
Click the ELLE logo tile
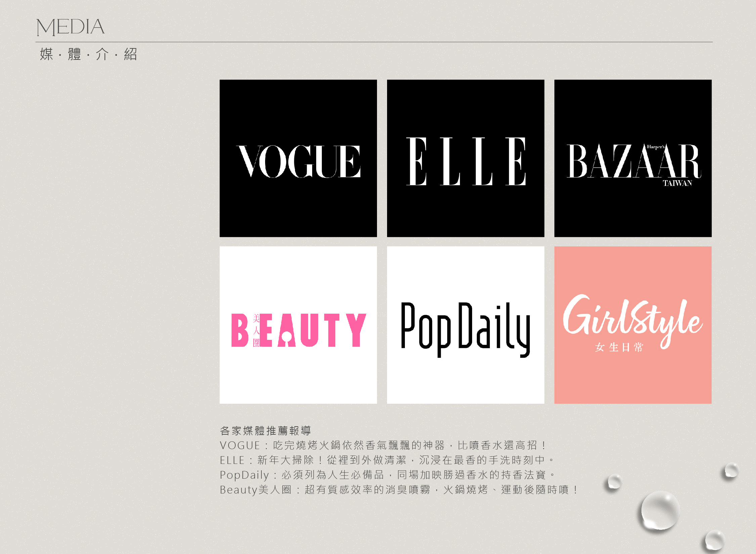[465, 158]
